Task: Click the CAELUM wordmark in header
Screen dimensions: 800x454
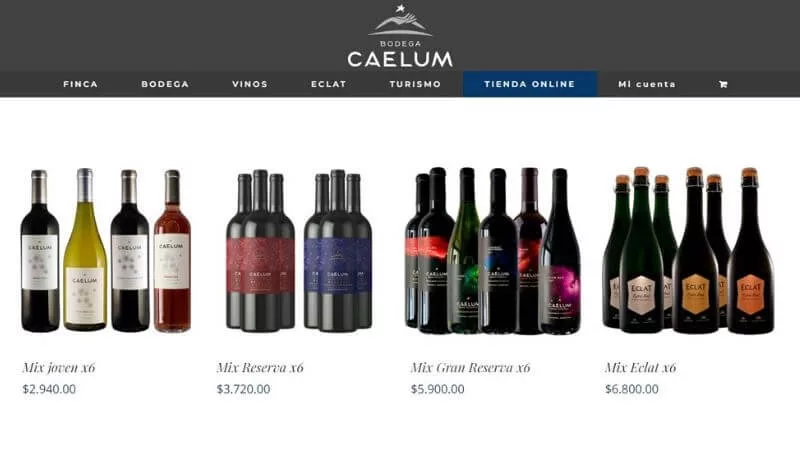Action: (x=400, y=59)
